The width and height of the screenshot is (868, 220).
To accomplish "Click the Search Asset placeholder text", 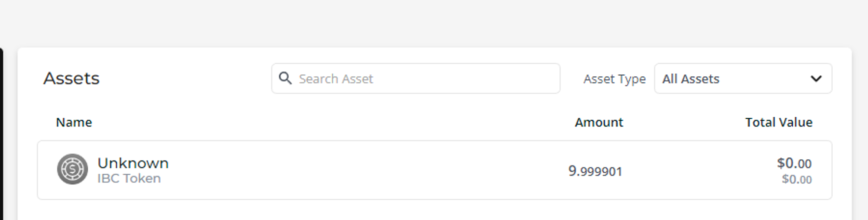I will [x=336, y=79].
